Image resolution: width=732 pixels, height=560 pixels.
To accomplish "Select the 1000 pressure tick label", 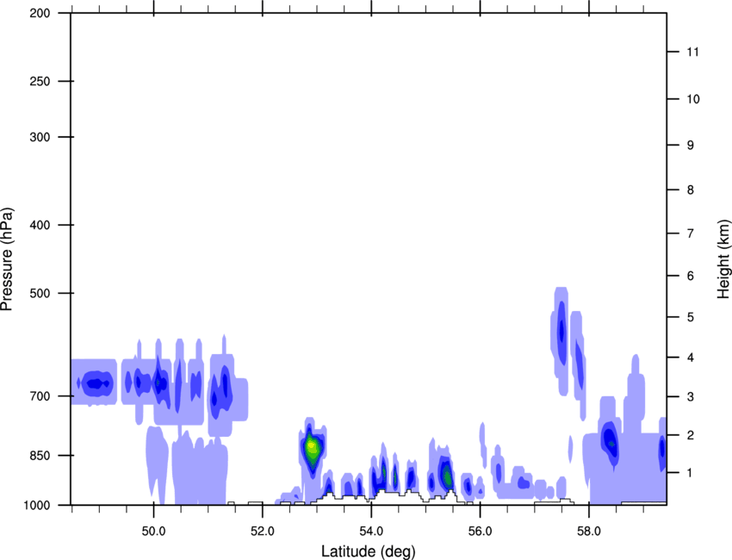I will [37, 505].
